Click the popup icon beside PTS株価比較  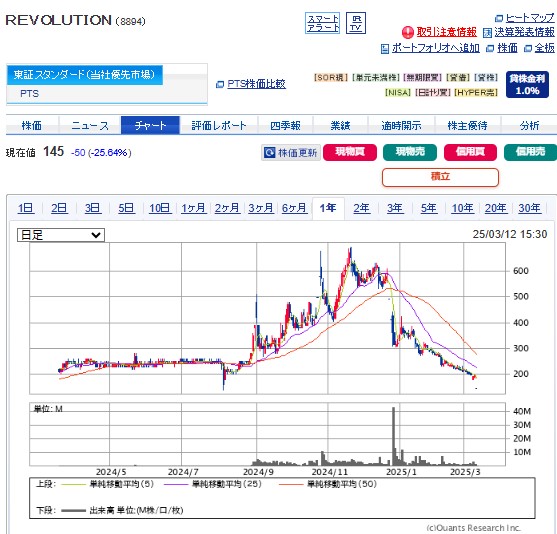[220, 85]
